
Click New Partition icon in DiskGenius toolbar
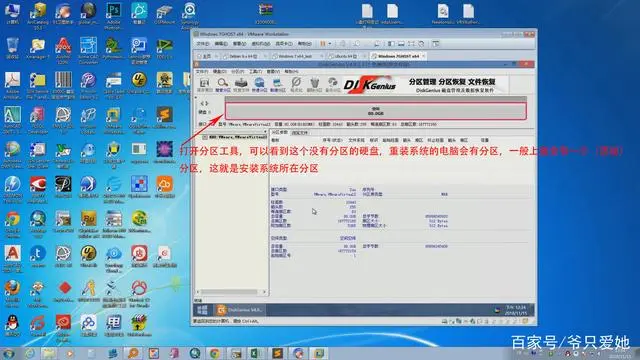coord(278,84)
